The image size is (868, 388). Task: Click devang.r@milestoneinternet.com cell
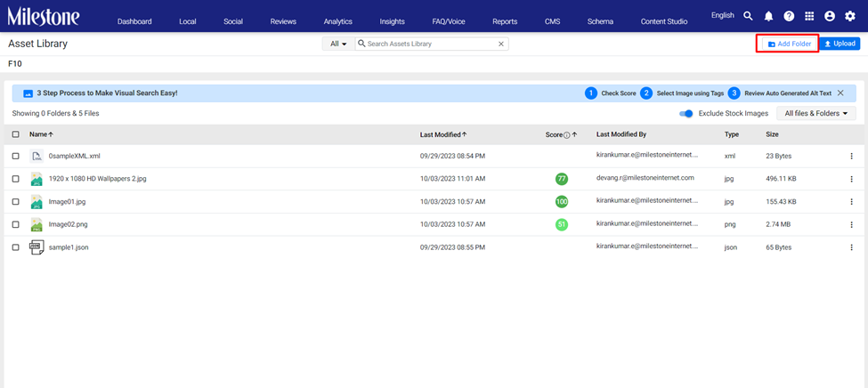(x=645, y=178)
